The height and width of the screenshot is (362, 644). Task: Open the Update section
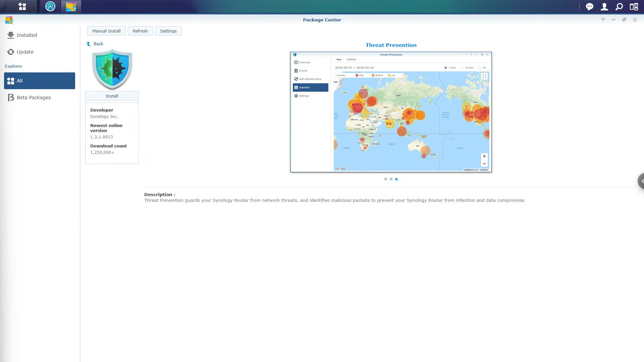25,52
